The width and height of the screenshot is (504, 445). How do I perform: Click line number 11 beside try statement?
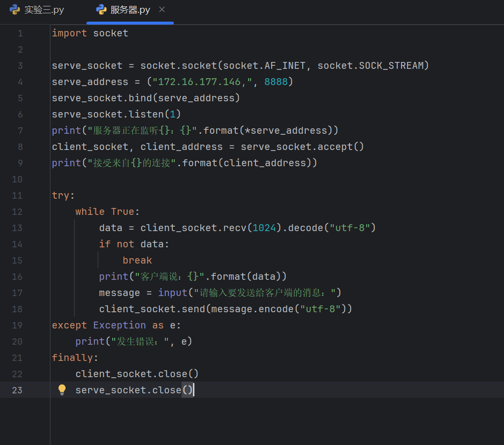click(x=18, y=196)
